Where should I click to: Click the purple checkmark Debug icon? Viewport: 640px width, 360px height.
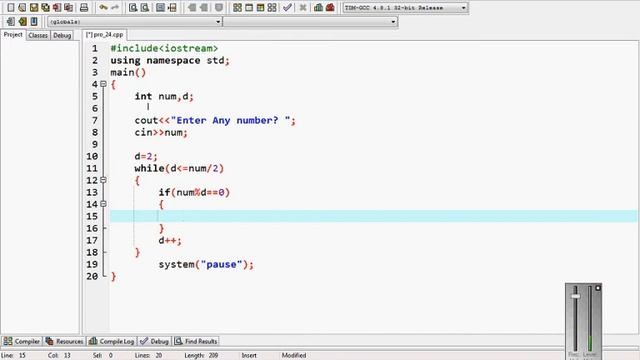287,7
